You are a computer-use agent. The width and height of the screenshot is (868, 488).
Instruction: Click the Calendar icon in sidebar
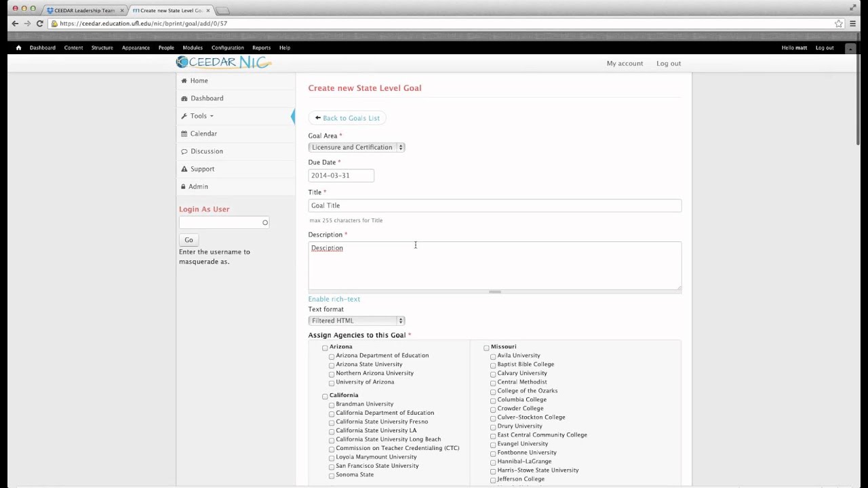(x=184, y=134)
